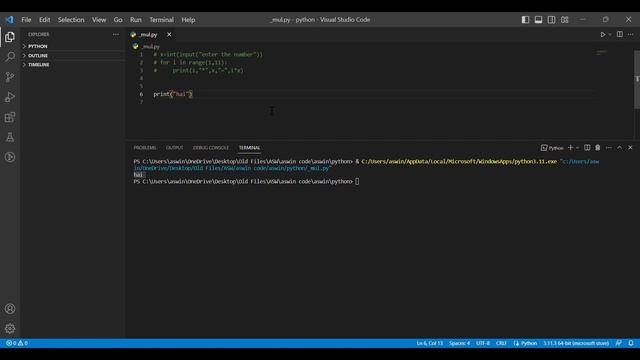Open Source Control view icon

tap(10, 77)
